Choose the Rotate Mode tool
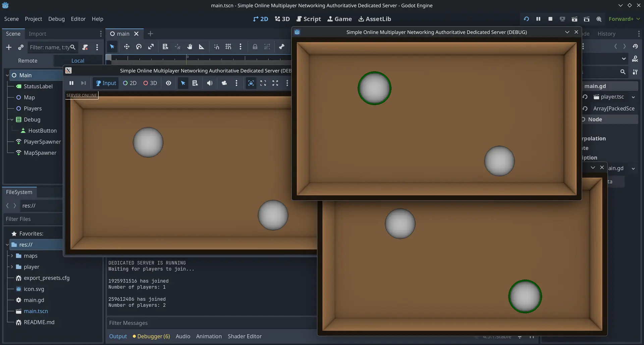644x345 pixels. click(x=139, y=47)
